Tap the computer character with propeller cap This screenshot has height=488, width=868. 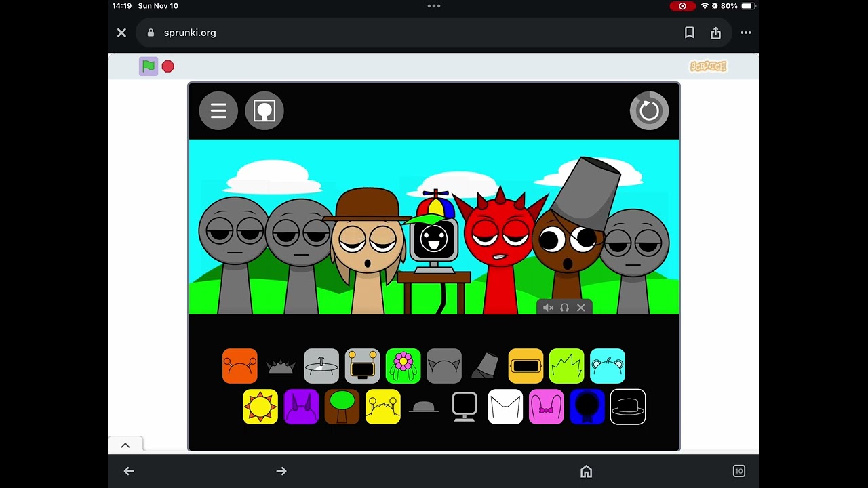pos(434,251)
